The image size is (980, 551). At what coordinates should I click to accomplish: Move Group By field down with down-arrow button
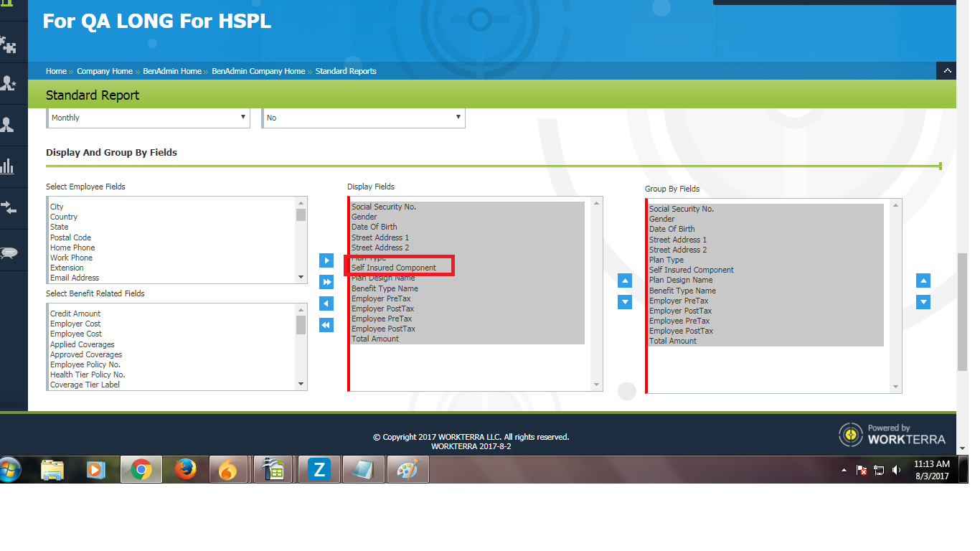tap(923, 302)
